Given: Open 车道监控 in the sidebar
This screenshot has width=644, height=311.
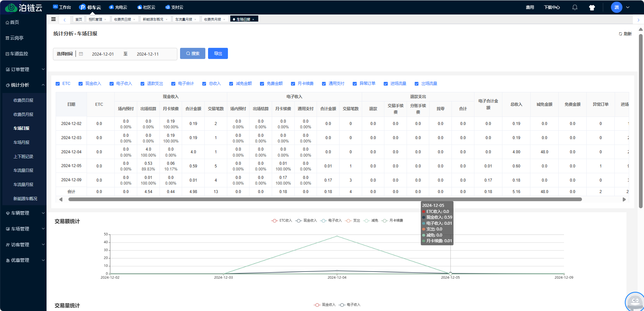Looking at the screenshot, I should point(17,54).
